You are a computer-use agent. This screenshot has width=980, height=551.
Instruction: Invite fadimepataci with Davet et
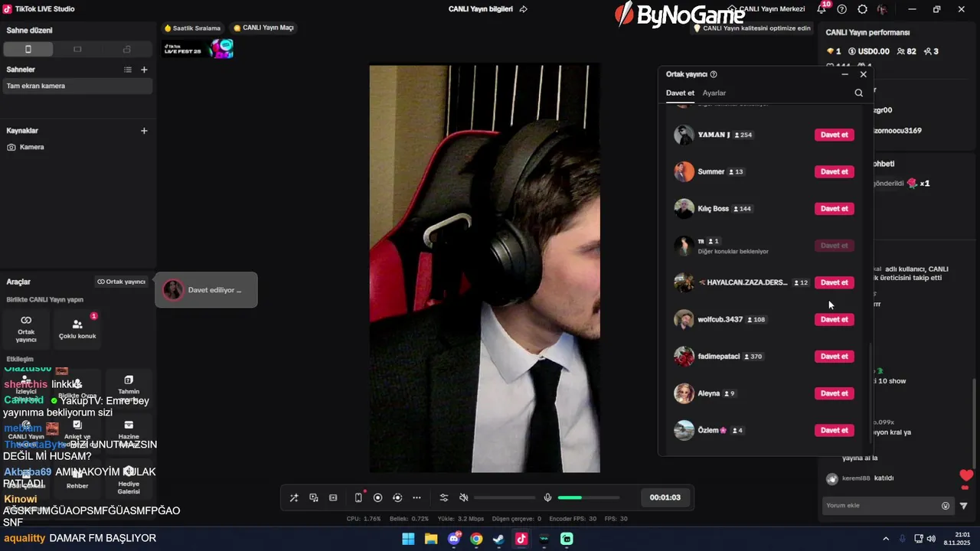(x=835, y=356)
